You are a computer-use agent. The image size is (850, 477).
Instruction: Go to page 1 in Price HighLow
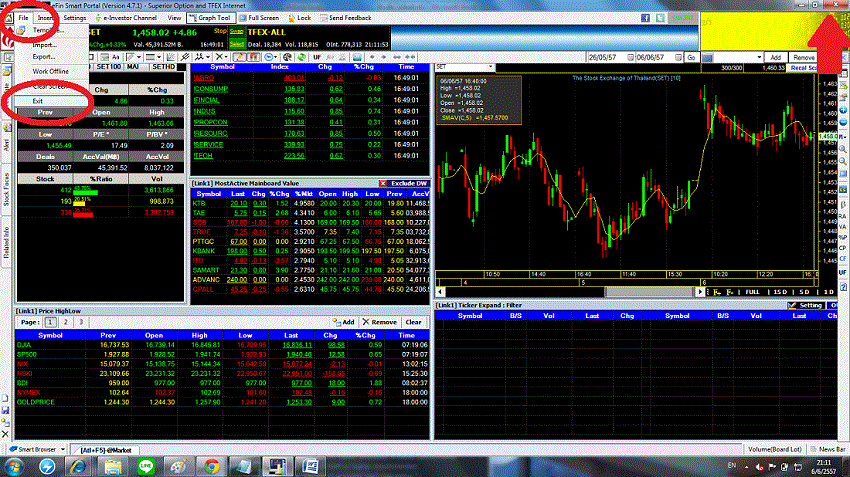pos(50,322)
